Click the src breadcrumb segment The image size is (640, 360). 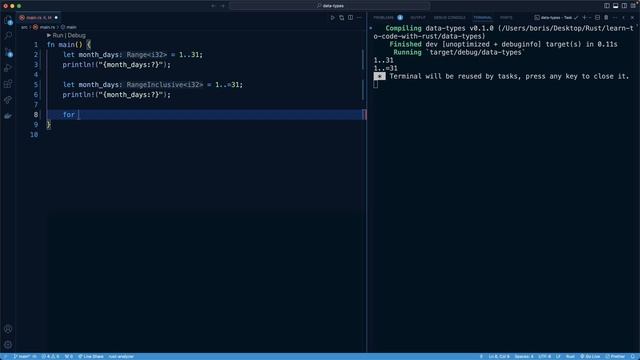[x=24, y=27]
